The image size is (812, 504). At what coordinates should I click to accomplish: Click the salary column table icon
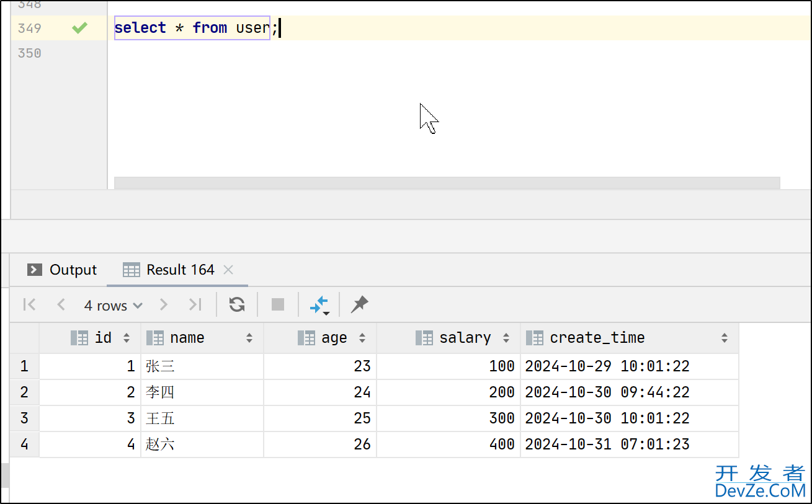[x=424, y=338]
